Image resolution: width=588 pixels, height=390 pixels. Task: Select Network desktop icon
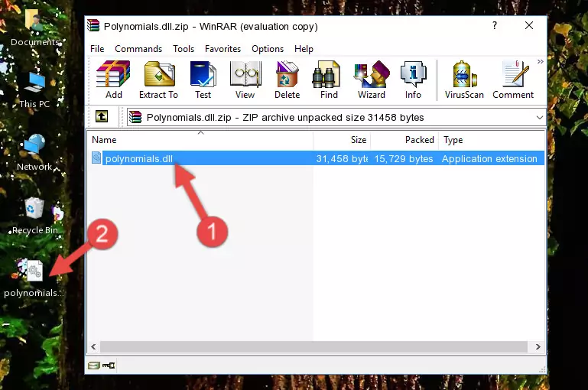[34, 153]
